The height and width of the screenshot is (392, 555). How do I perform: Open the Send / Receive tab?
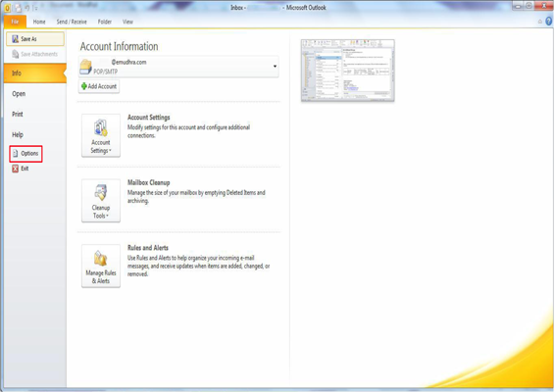[x=72, y=22]
